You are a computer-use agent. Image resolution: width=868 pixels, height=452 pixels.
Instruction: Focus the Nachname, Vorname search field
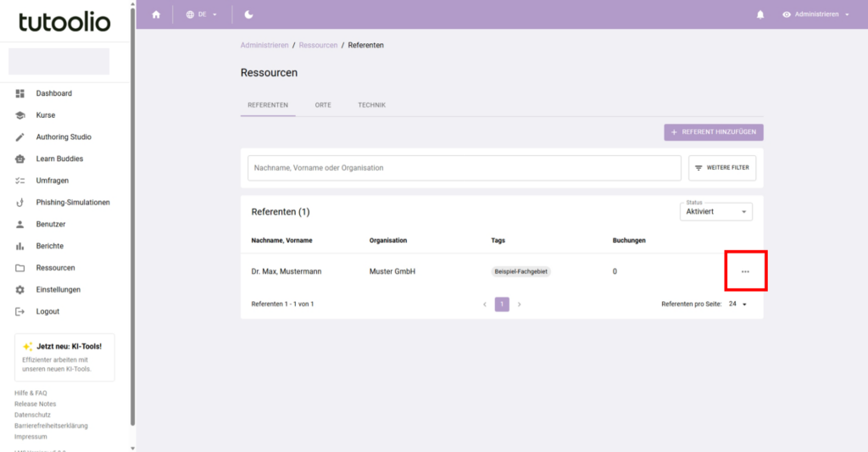pos(464,168)
